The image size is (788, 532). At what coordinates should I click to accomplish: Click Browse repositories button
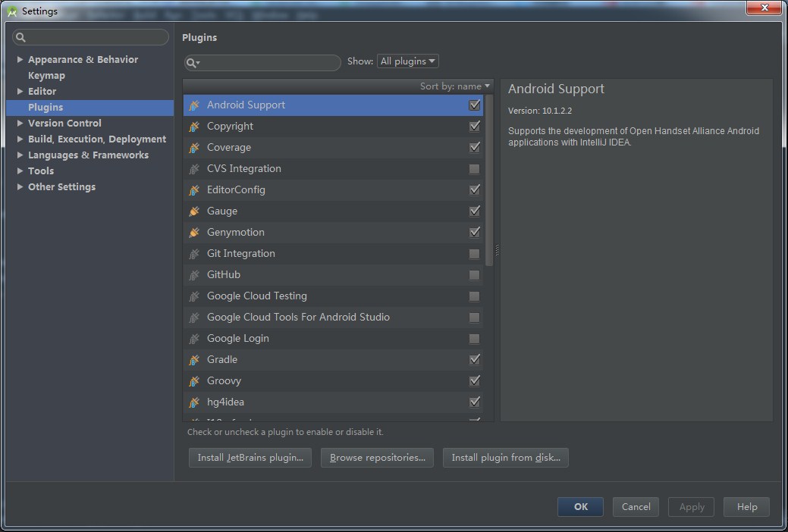(x=378, y=458)
